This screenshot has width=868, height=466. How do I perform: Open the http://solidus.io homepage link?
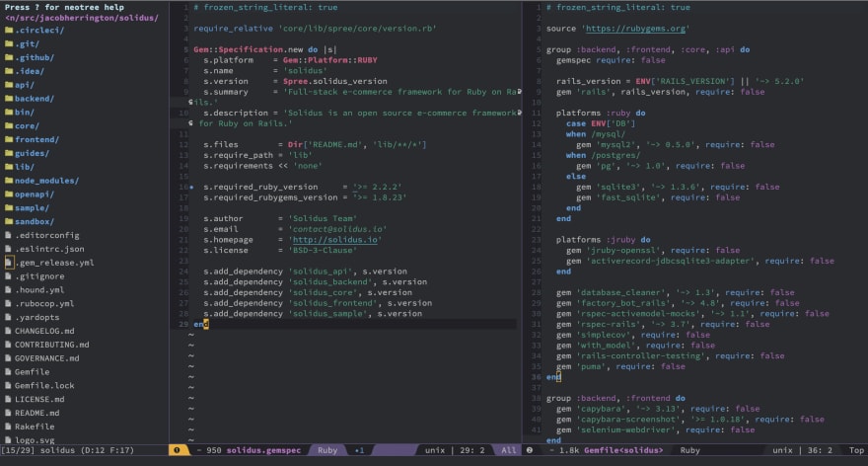335,240
